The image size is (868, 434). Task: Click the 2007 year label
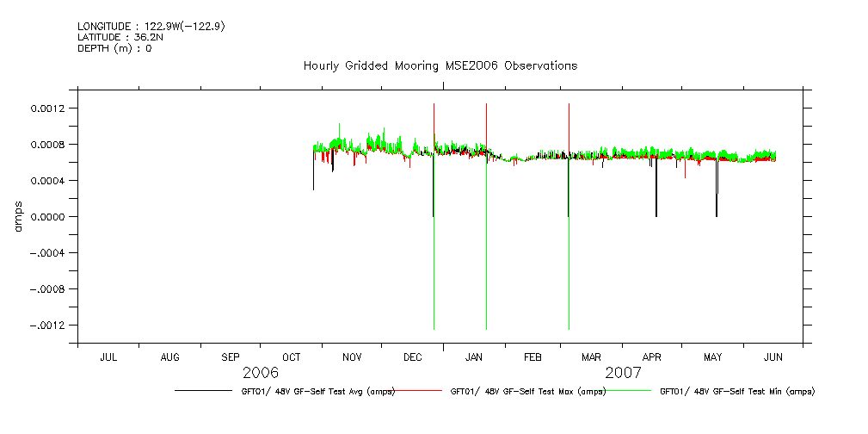coord(623,372)
